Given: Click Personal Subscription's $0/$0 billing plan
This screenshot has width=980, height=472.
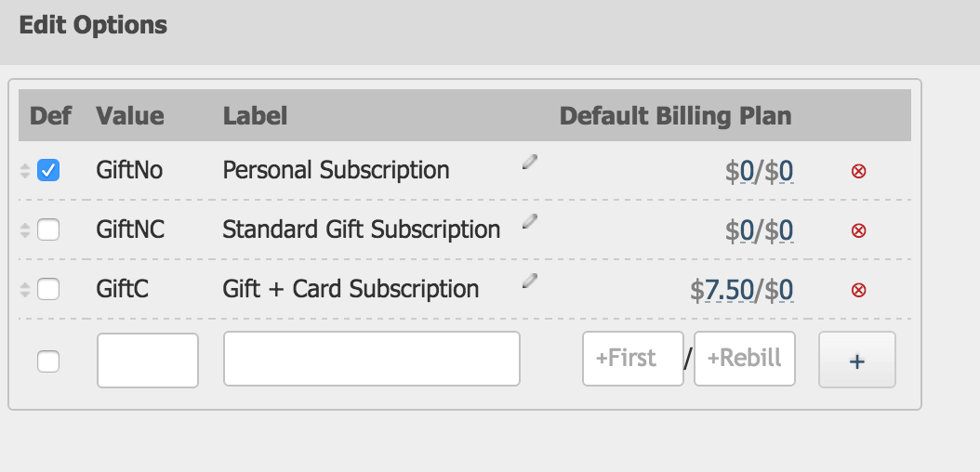Looking at the screenshot, I should 760,171.
